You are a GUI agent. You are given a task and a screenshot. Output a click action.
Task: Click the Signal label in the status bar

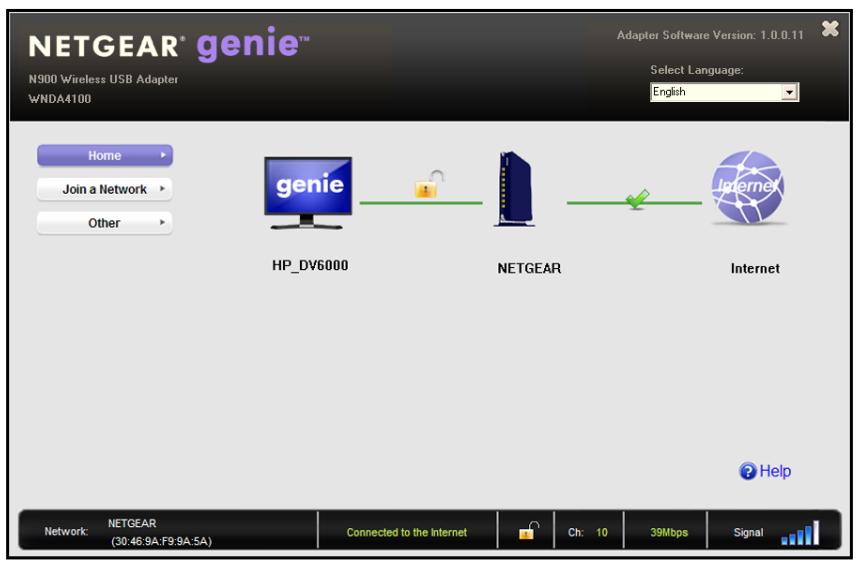(748, 533)
